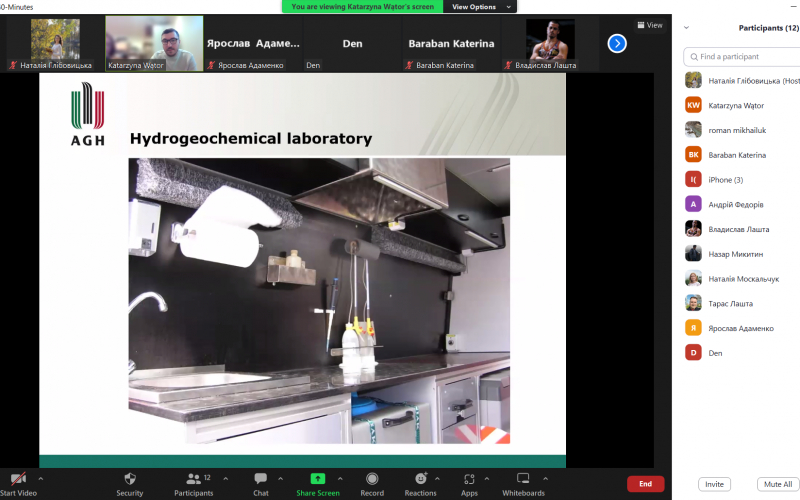
Task: Change layout with the View button
Action: [649, 25]
